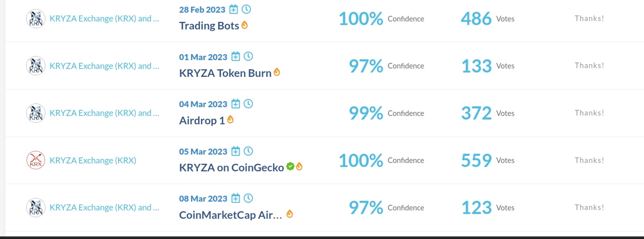Add 01 Mar 2023 event to calendar
Image resolution: width=644 pixels, height=239 pixels.
coord(236,57)
